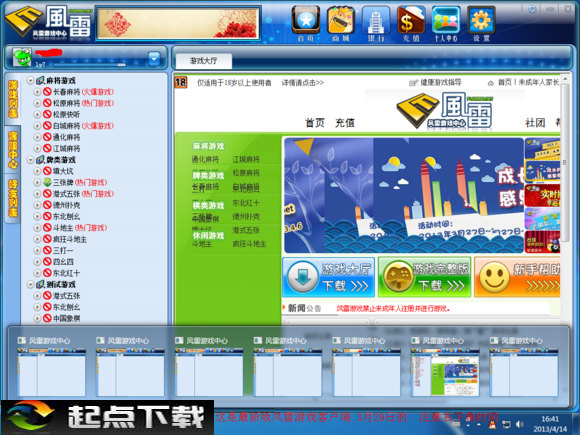Select the sixth 风雷游戏中心 window preview thumbnail

(x=445, y=372)
